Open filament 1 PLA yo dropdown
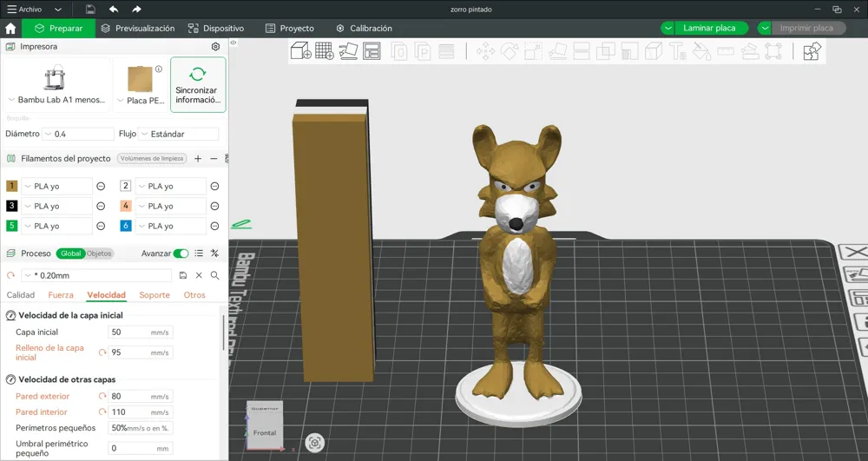 (x=57, y=187)
